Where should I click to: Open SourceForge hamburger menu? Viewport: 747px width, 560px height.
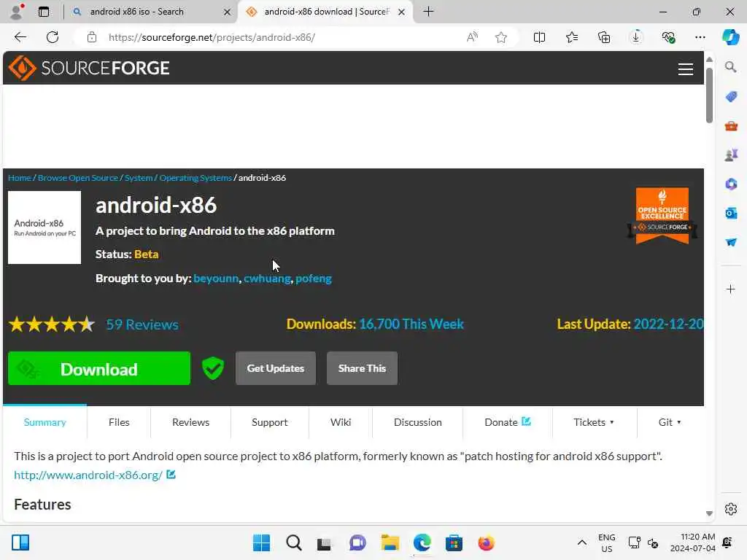pos(685,69)
